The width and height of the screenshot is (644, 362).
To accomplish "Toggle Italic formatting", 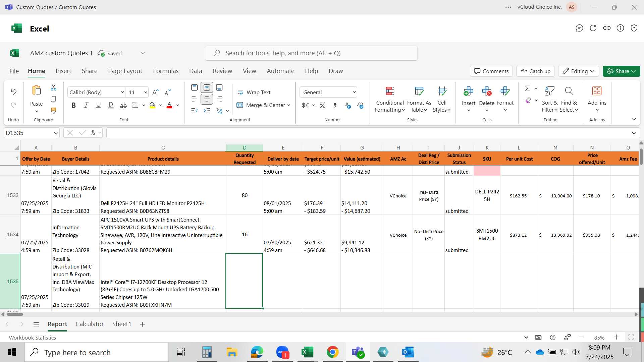I will point(86,105).
